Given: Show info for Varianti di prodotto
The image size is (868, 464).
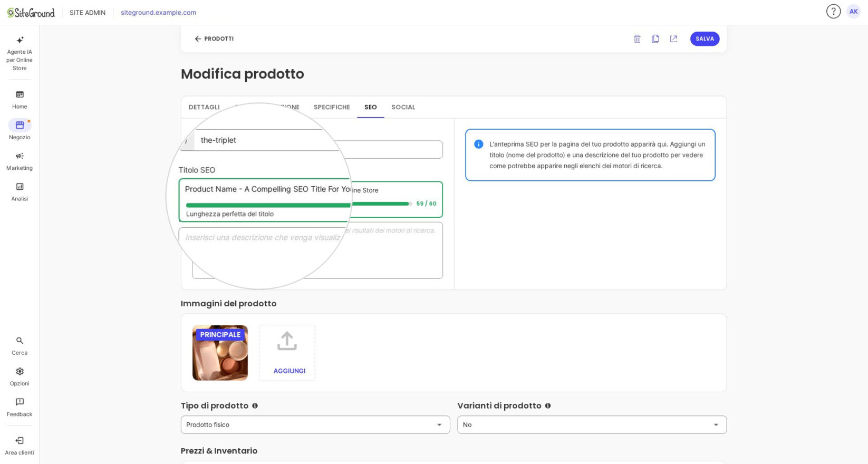Looking at the screenshot, I should [548, 405].
